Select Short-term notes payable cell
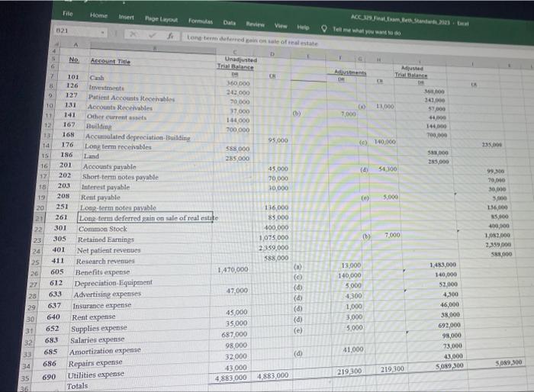534x392 pixels. 121,177
